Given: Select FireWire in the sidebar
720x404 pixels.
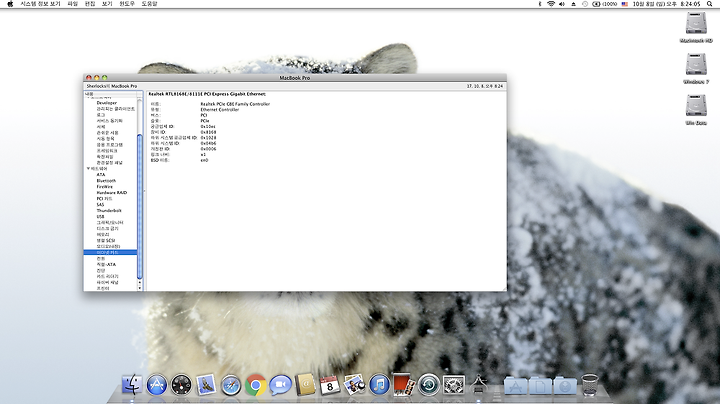Looking at the screenshot, I should 104,186.
